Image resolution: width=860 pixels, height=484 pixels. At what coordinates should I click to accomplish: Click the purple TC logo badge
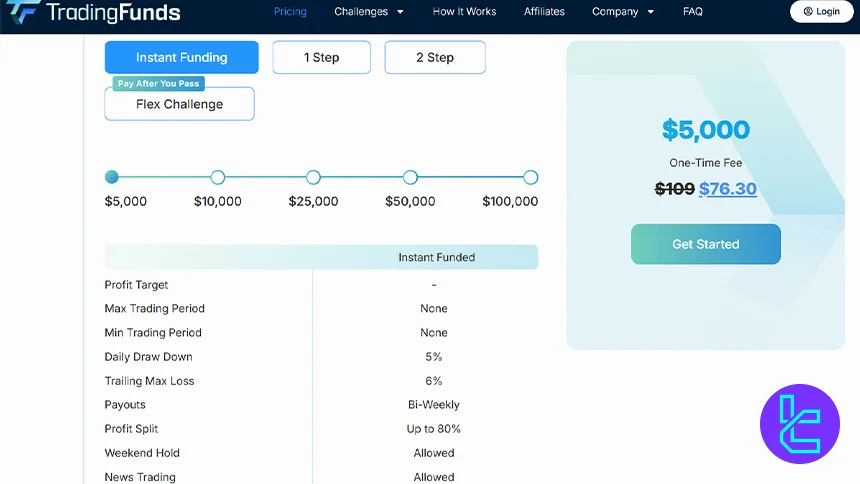pyautogui.click(x=800, y=424)
